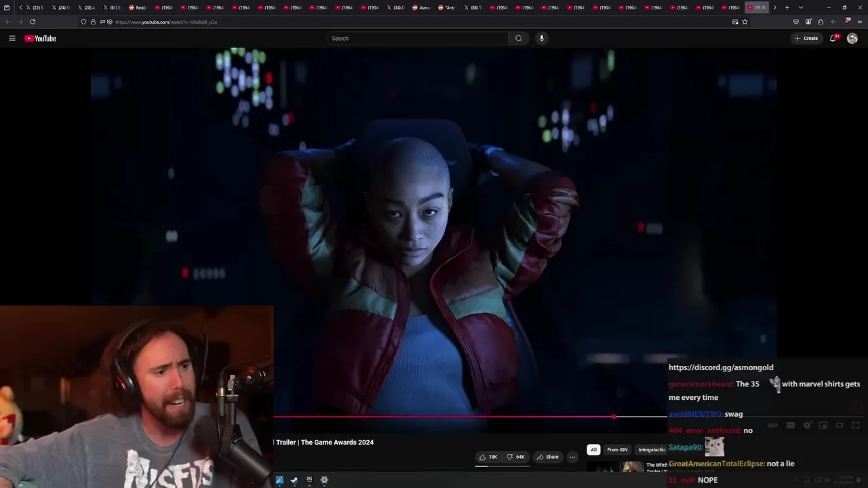Switch to the Reddit tab

point(138,7)
